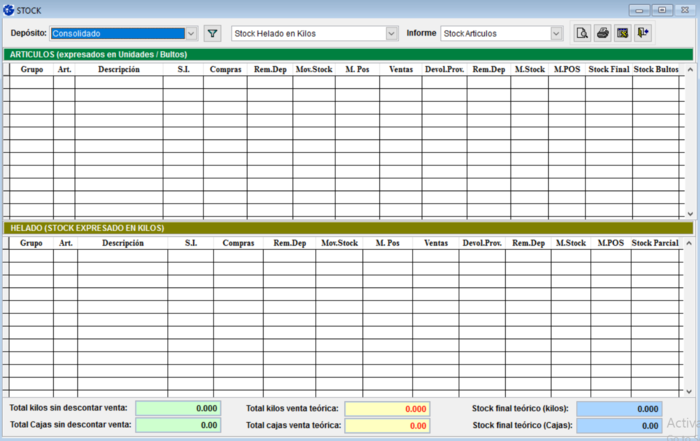Click first empty row in Articulos grid
The image size is (700, 441).
pyautogui.click(x=118, y=83)
